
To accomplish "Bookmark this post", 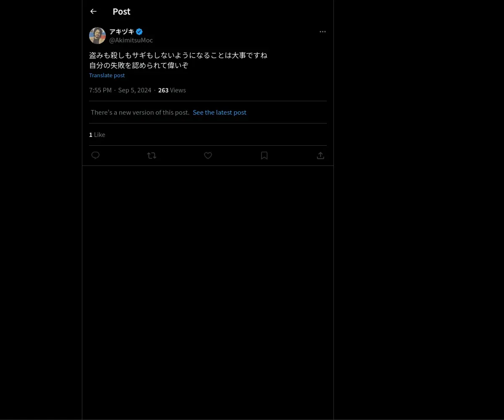I will click(264, 155).
